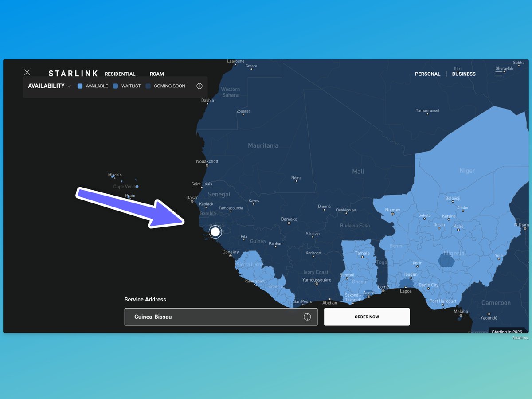Open the Roam menu item
Screen dimensions: 532x399
157,74
